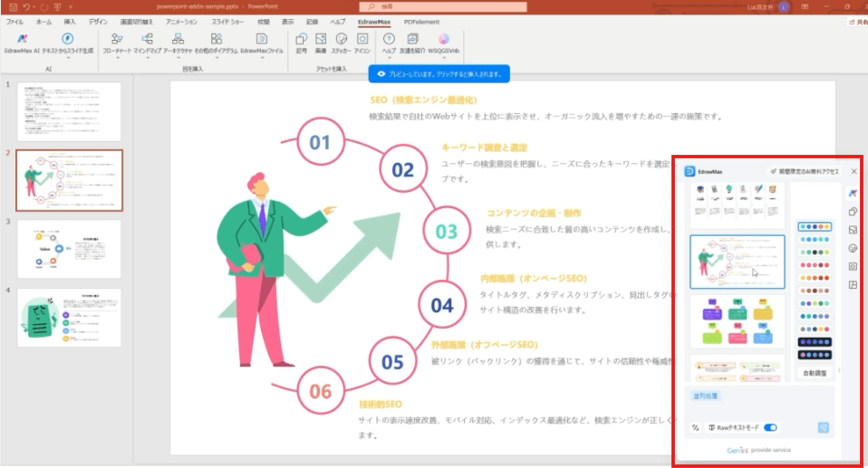
Task: Open the ステッカー sticker asset tool
Action: click(341, 43)
